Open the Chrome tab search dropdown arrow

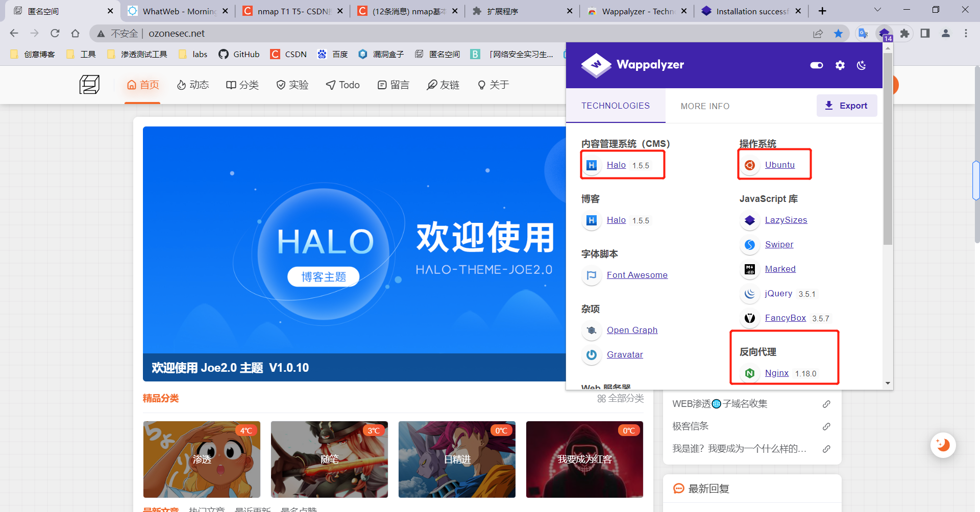coord(877,10)
